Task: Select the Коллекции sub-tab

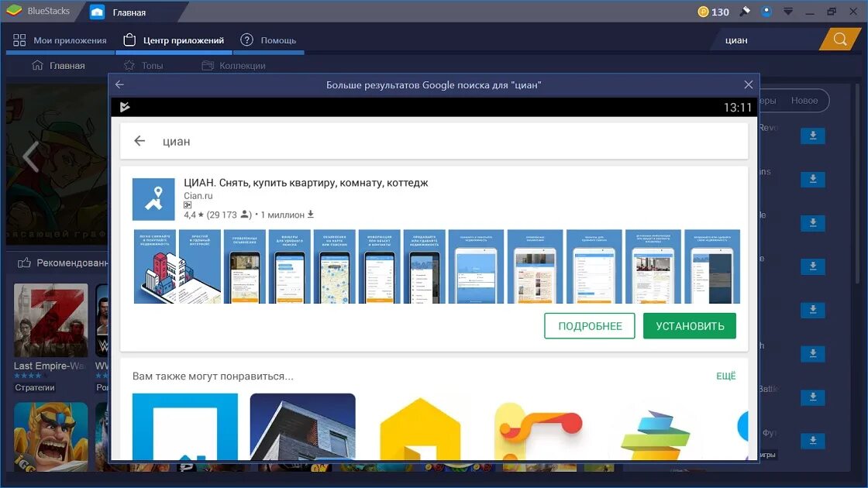Action: point(233,65)
